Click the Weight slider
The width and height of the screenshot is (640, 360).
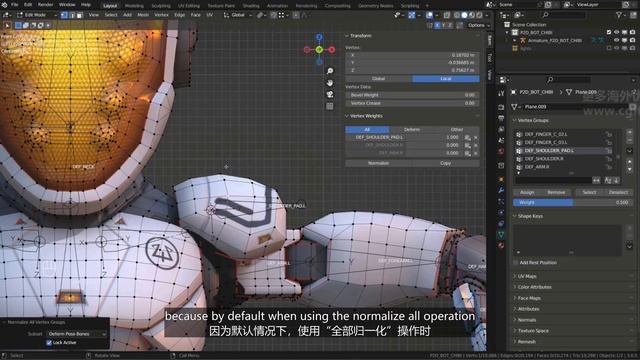572,202
